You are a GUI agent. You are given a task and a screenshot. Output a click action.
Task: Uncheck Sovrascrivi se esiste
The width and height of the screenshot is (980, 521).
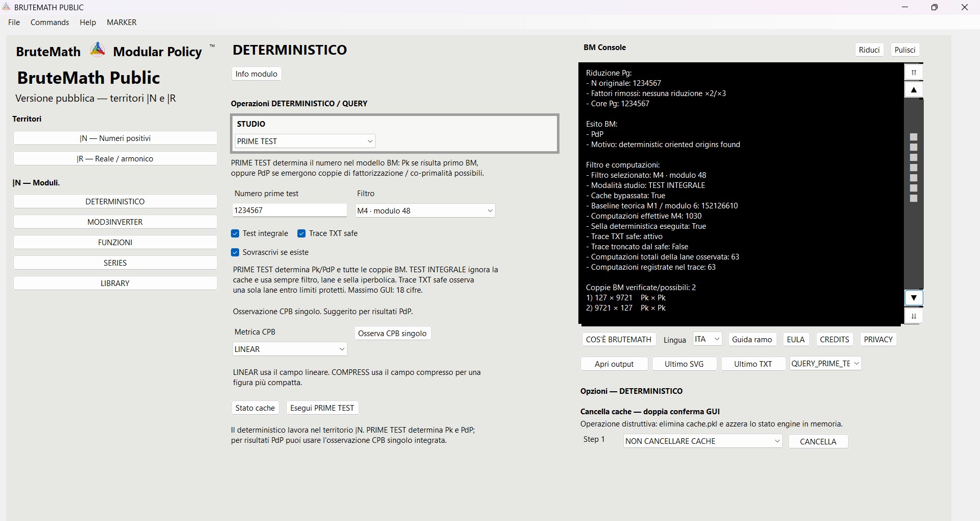coord(235,252)
